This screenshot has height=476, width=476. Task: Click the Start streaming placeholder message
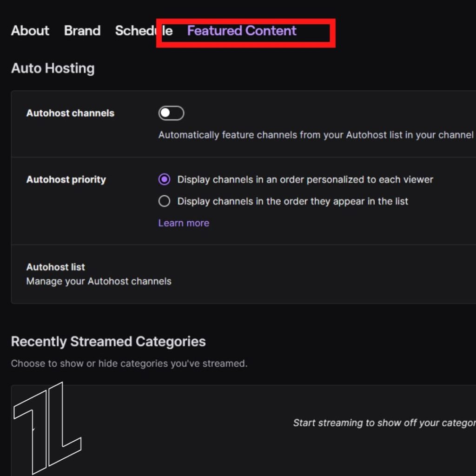tap(384, 423)
